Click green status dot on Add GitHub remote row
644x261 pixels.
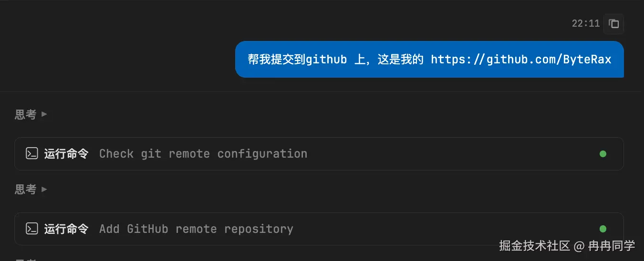click(x=603, y=229)
